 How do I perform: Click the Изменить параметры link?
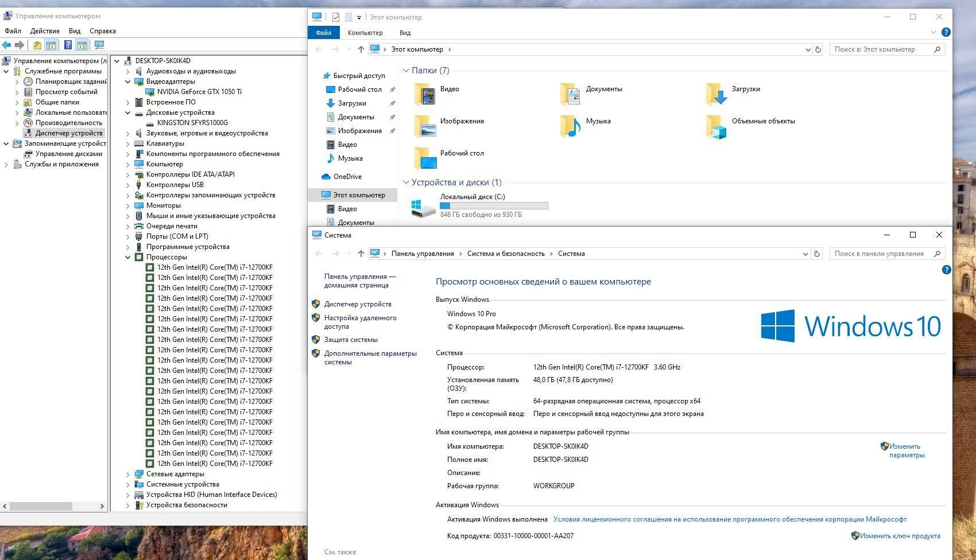click(x=907, y=450)
